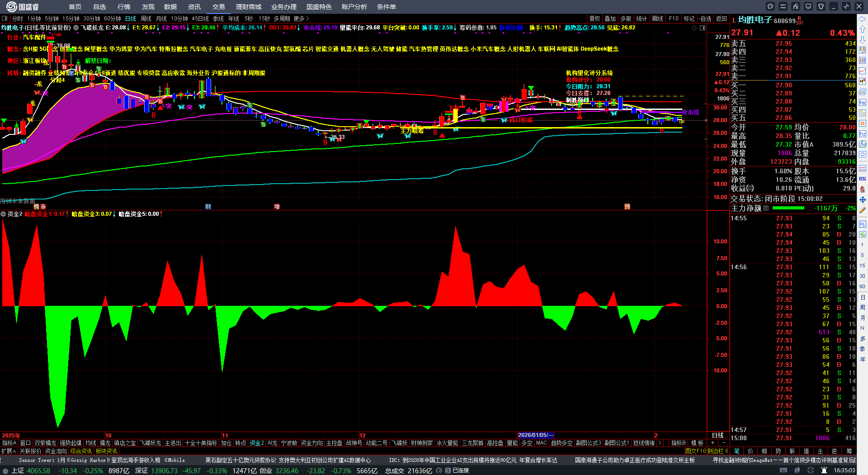The width and height of the screenshot is (868, 475).
Task: Select the 笔 tick detail tab
Action: (x=737, y=451)
